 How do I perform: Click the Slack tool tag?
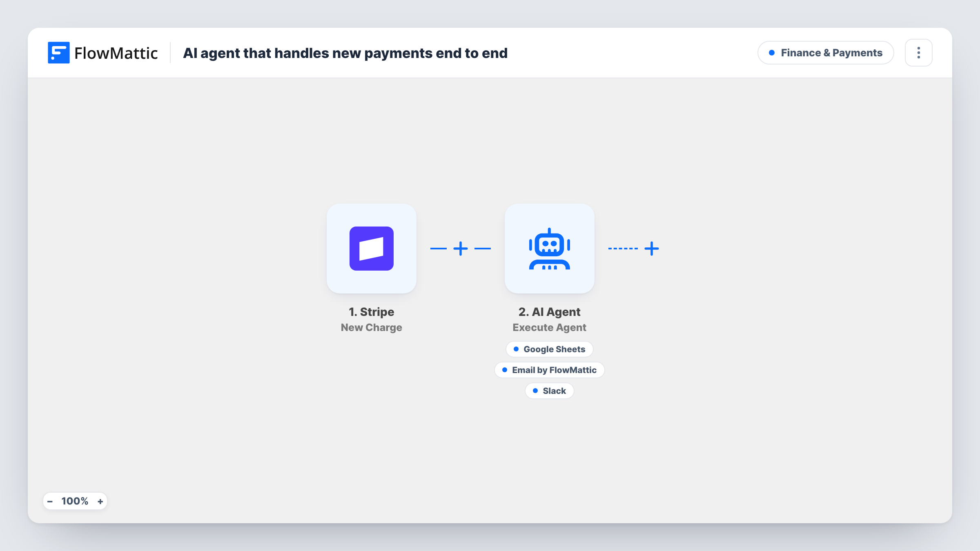[549, 391]
